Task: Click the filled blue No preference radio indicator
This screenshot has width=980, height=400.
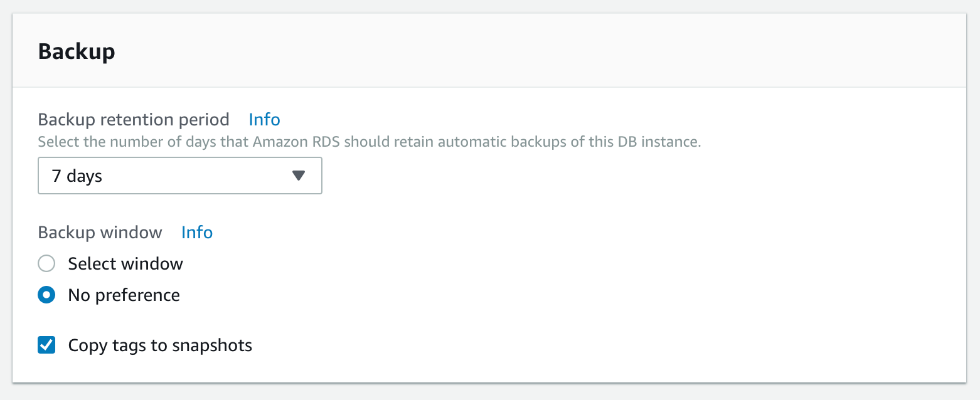Action: [x=46, y=295]
